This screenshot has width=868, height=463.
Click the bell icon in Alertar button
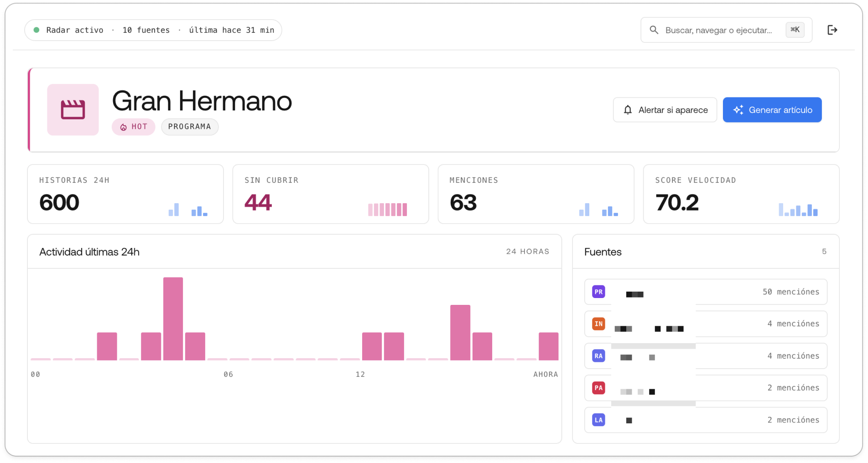click(628, 110)
